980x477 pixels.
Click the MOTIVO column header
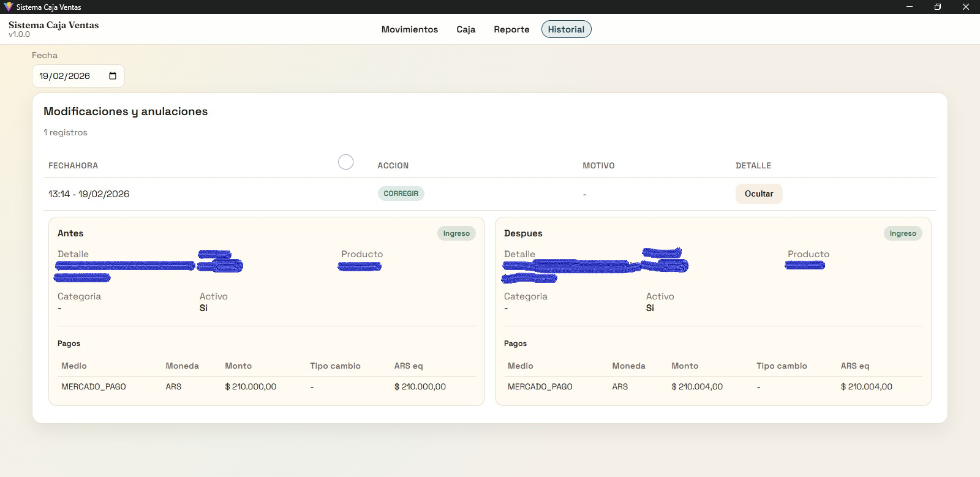(x=598, y=166)
